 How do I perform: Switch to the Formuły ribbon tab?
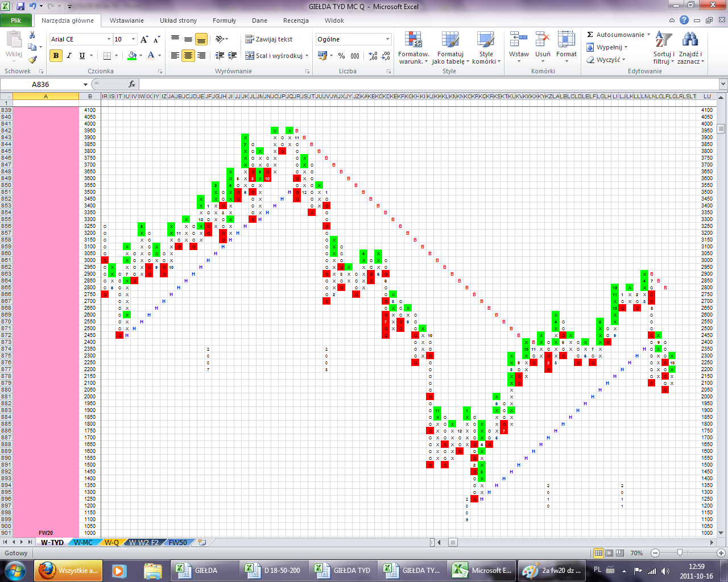click(224, 20)
